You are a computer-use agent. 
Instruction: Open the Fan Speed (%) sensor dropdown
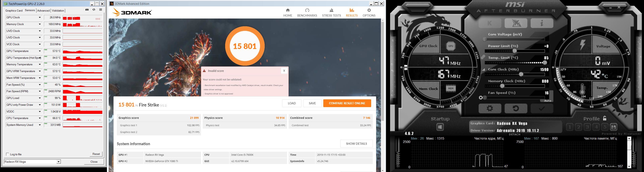pyautogui.click(x=39, y=85)
